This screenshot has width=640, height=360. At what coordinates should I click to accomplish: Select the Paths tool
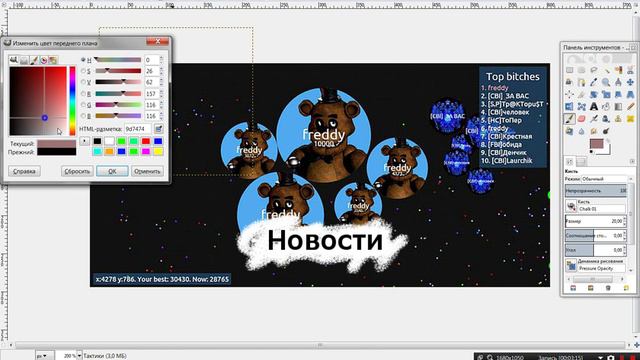(x=582, y=82)
